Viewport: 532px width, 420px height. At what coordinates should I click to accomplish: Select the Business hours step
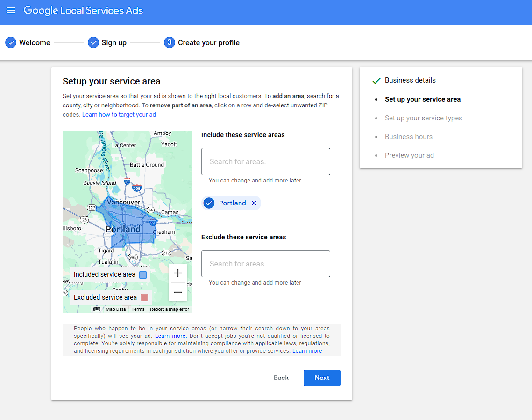click(408, 137)
